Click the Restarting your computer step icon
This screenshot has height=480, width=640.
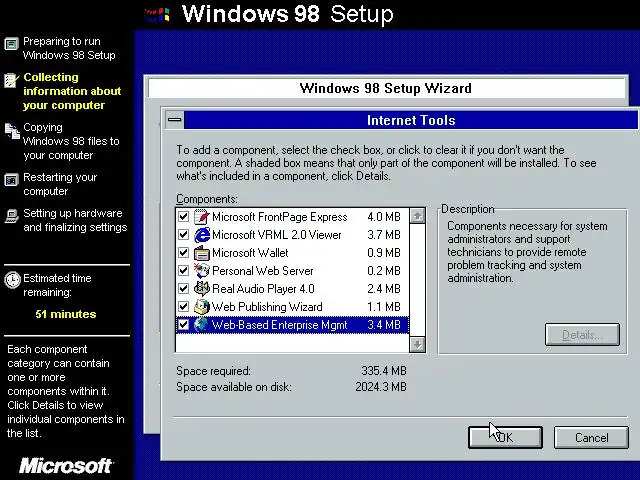coord(11,180)
